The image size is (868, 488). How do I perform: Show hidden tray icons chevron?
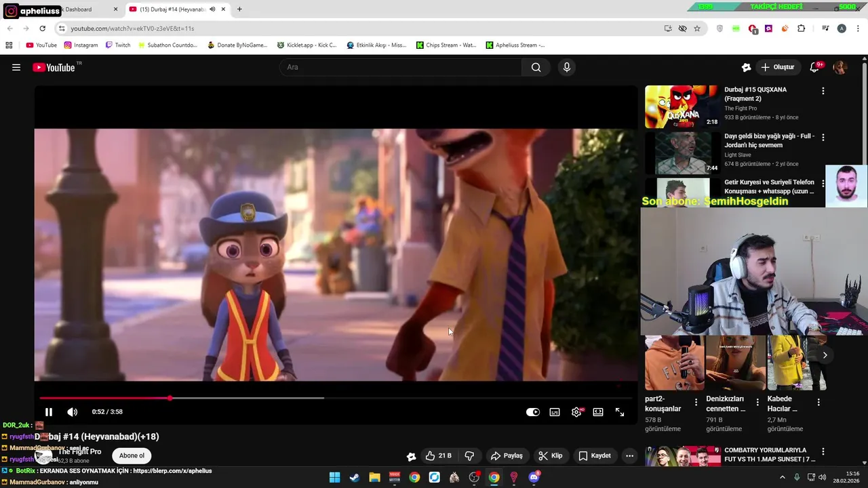tap(782, 477)
